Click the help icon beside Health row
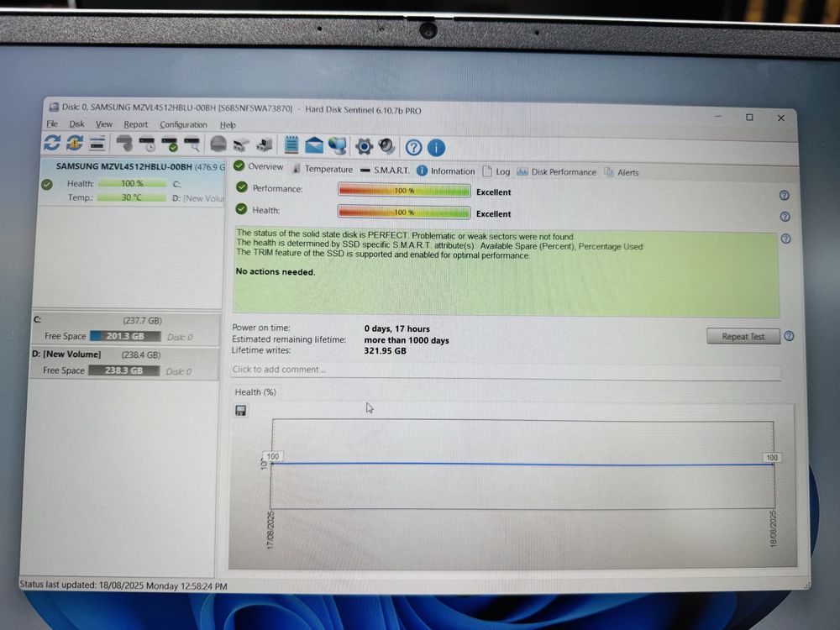Viewport: 840px width, 630px height. 785,217
